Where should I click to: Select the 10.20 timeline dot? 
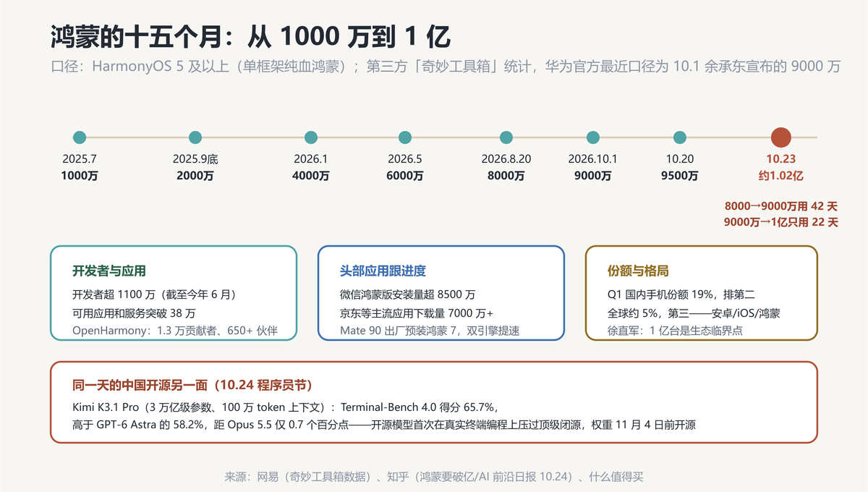(680, 137)
